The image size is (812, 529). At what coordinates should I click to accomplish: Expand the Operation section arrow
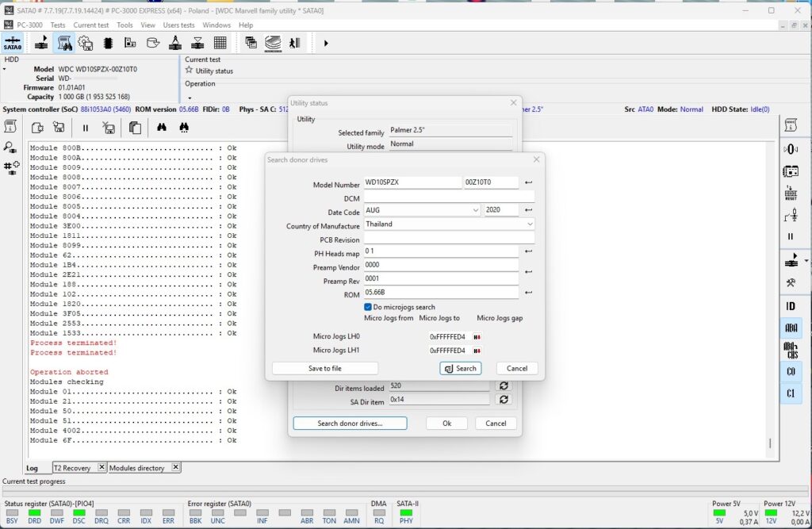[x=190, y=98]
